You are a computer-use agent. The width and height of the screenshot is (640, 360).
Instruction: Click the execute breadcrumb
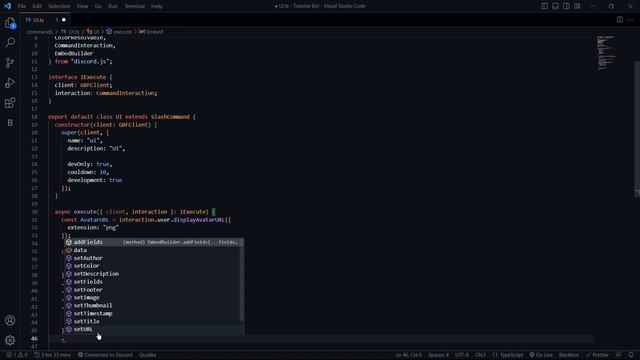click(120, 32)
